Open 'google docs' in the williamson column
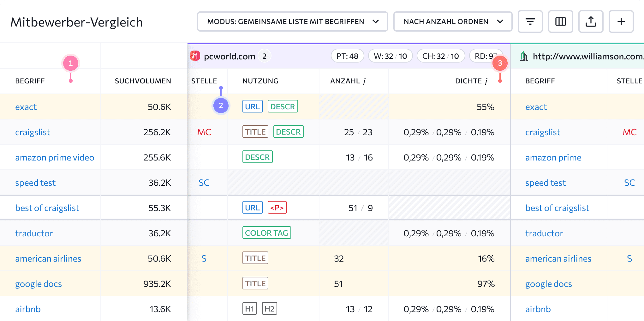This screenshot has width=644, height=321. click(549, 284)
